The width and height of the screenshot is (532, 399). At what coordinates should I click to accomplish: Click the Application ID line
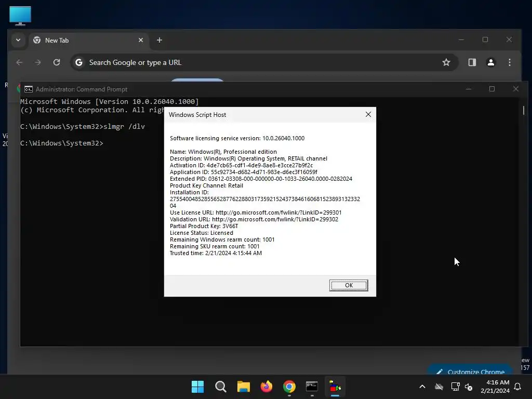244,172
